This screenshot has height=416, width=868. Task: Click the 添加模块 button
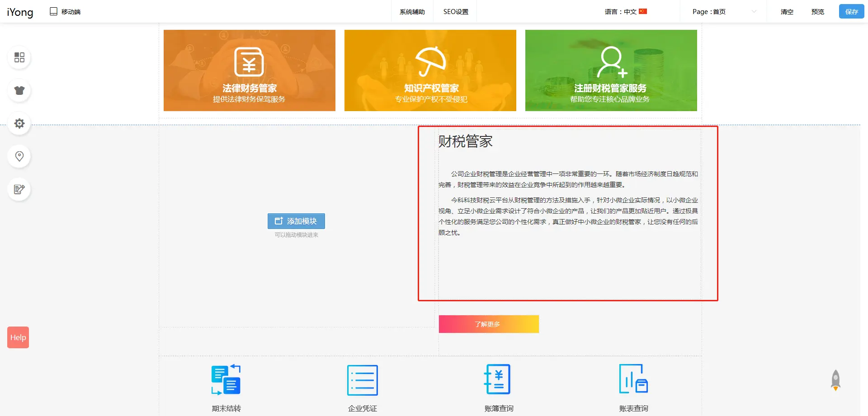coord(296,221)
